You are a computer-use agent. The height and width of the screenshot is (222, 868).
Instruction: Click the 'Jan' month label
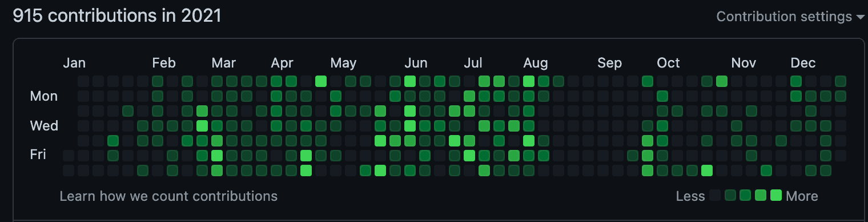coord(74,63)
